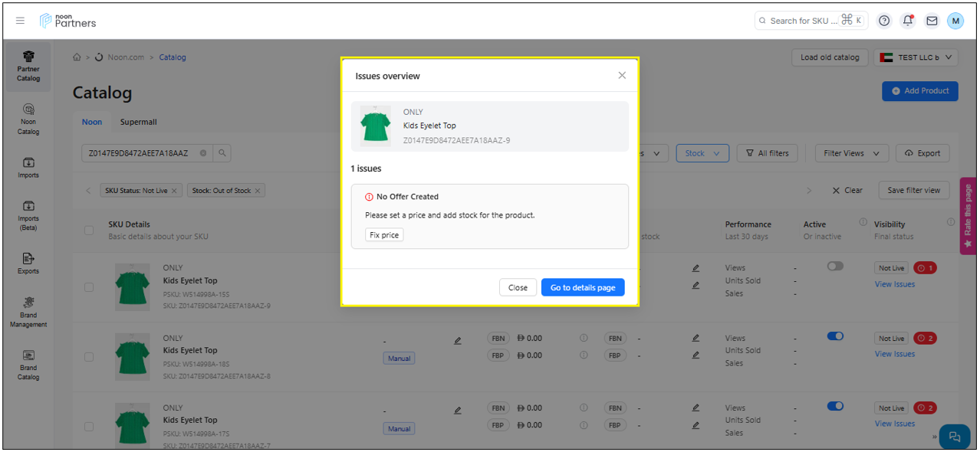Image resolution: width=980 pixels, height=452 pixels.
Task: Expand the Stock filter dropdown
Action: pos(702,153)
